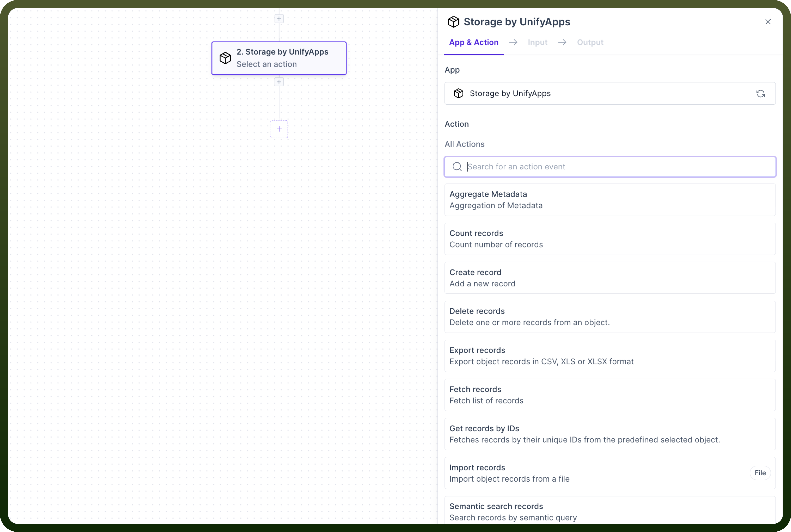Select the '2. Storage by UnifyApps' node
The height and width of the screenshot is (532, 791).
click(279, 58)
